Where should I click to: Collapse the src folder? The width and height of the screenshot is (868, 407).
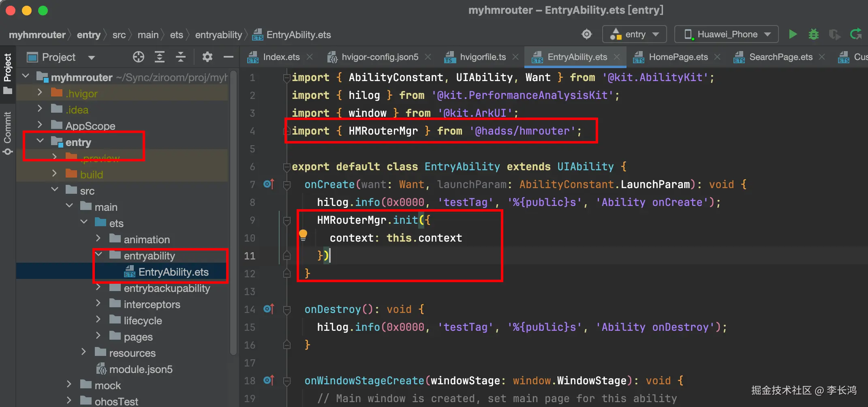[54, 190]
